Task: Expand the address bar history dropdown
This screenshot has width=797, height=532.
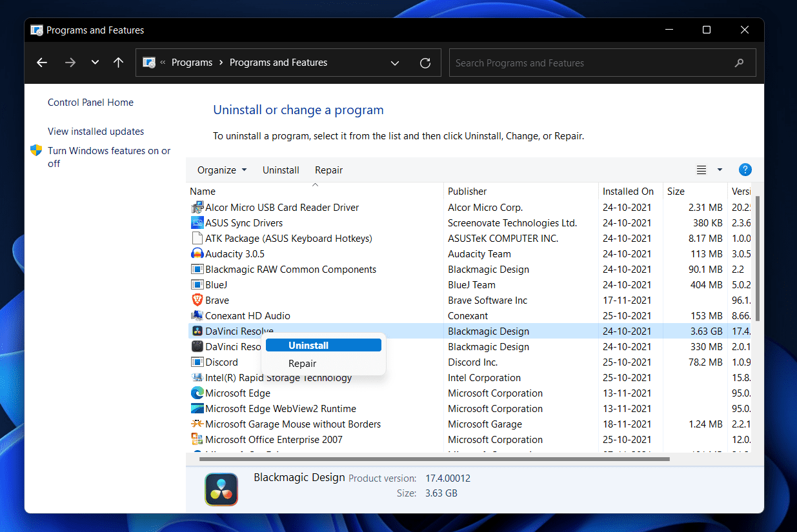Action: click(x=395, y=63)
